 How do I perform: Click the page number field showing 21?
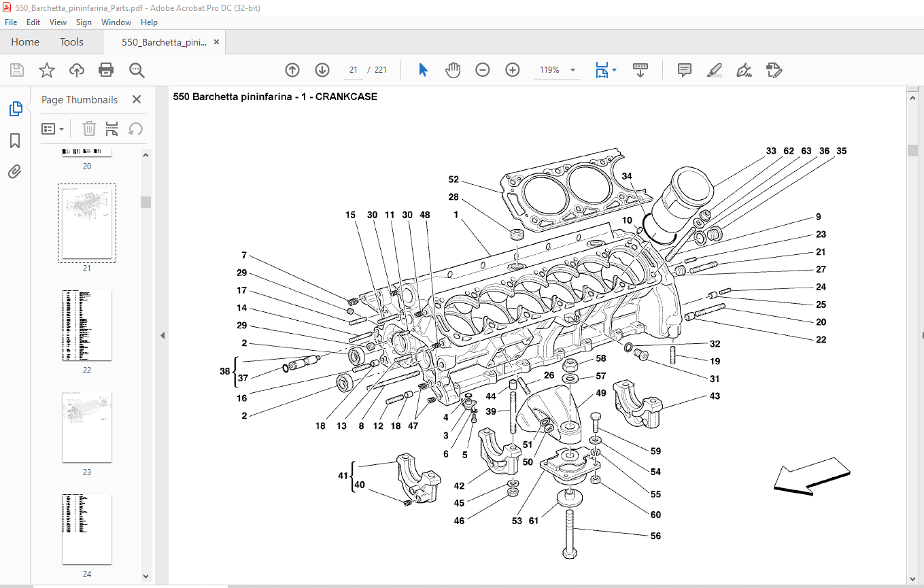(x=353, y=70)
